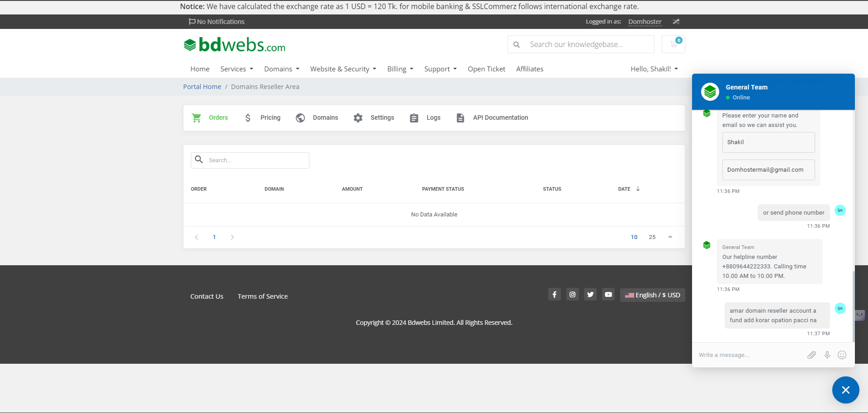Screen dimensions: 868x413
Task: Click the attachment paperclip icon in chat
Action: 811,355
